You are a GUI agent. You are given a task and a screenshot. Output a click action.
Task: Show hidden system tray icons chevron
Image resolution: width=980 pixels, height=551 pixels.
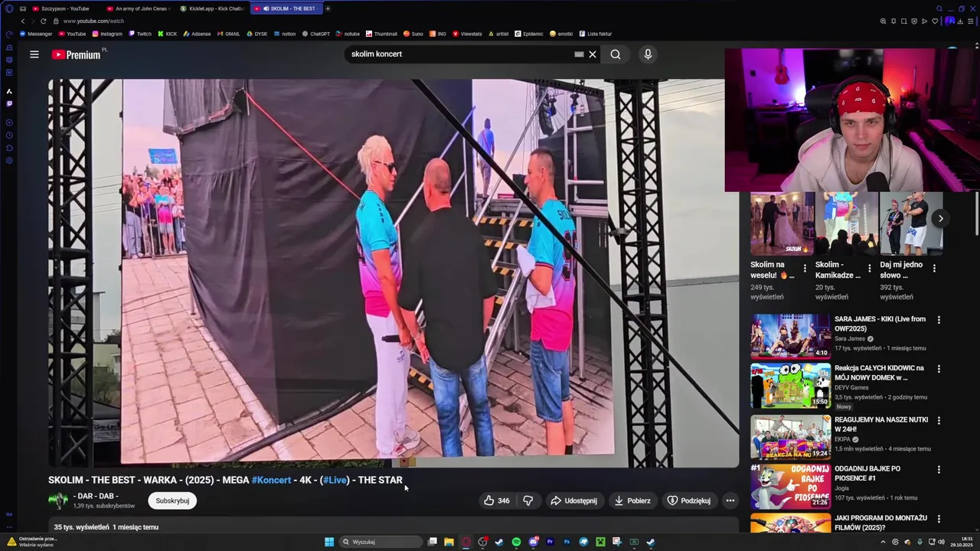883,542
